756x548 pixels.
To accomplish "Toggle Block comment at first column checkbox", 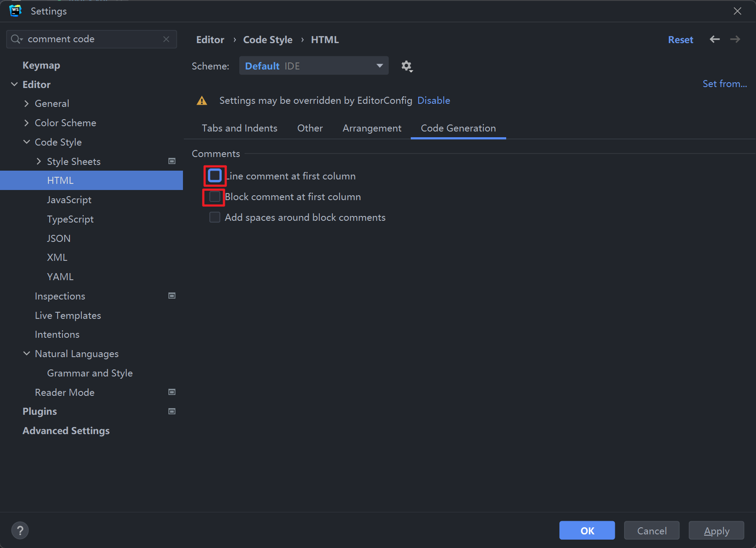I will click(x=215, y=197).
